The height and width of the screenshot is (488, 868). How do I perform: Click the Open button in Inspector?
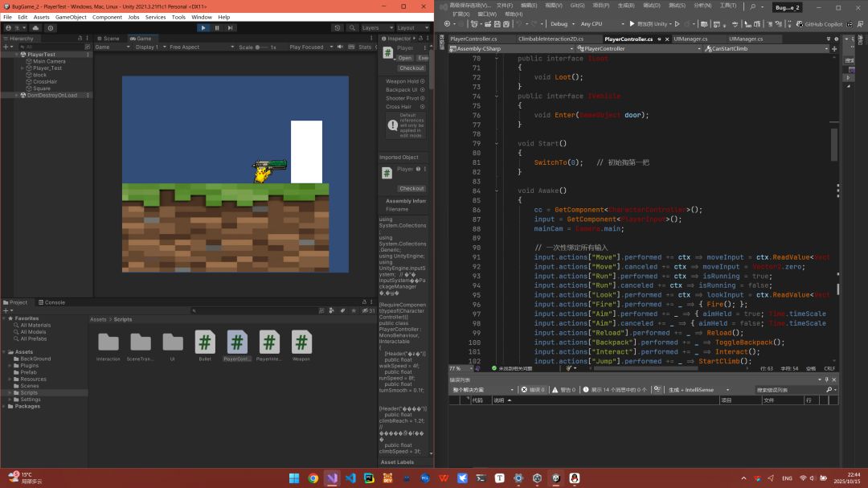click(405, 58)
